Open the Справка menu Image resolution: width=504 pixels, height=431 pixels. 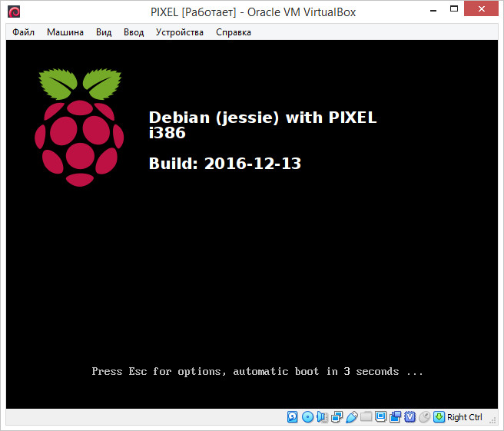234,32
